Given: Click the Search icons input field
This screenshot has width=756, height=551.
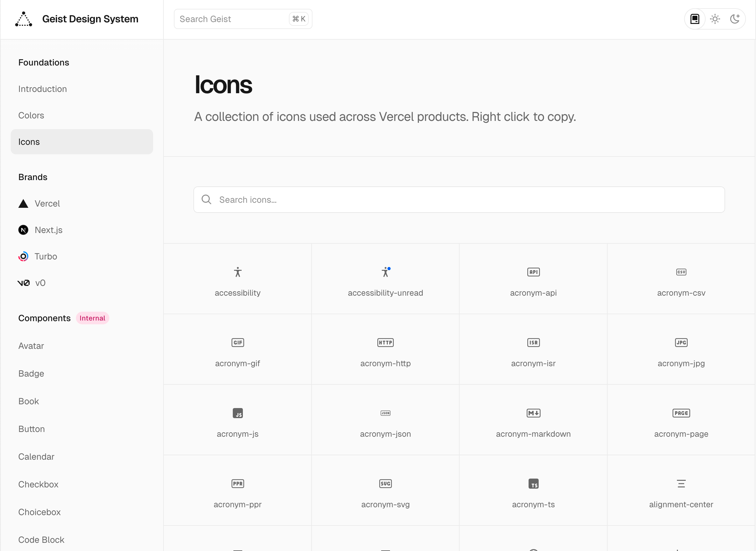Looking at the screenshot, I should (459, 200).
